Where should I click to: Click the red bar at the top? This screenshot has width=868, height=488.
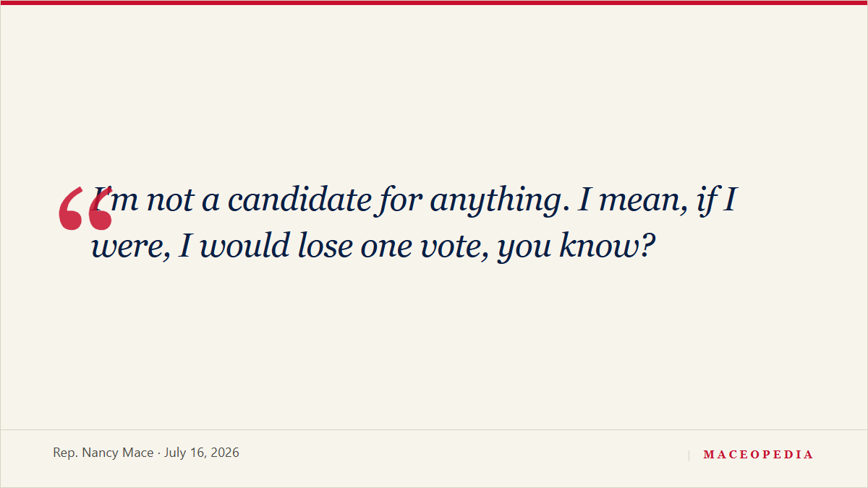click(434, 2)
